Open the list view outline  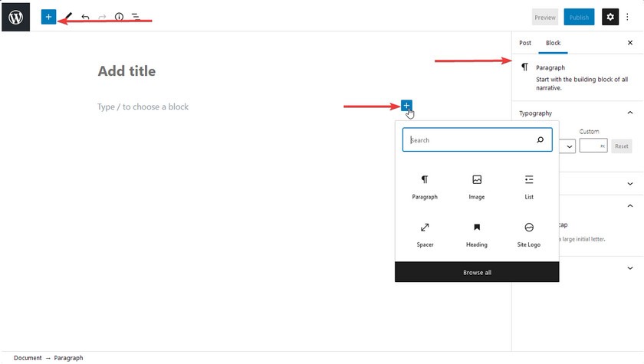tap(136, 17)
